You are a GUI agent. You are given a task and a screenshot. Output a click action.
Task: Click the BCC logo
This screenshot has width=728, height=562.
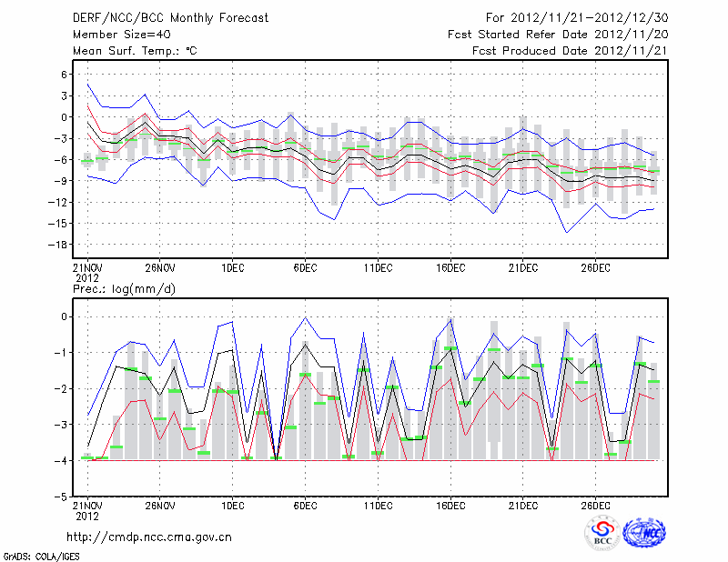[602, 534]
